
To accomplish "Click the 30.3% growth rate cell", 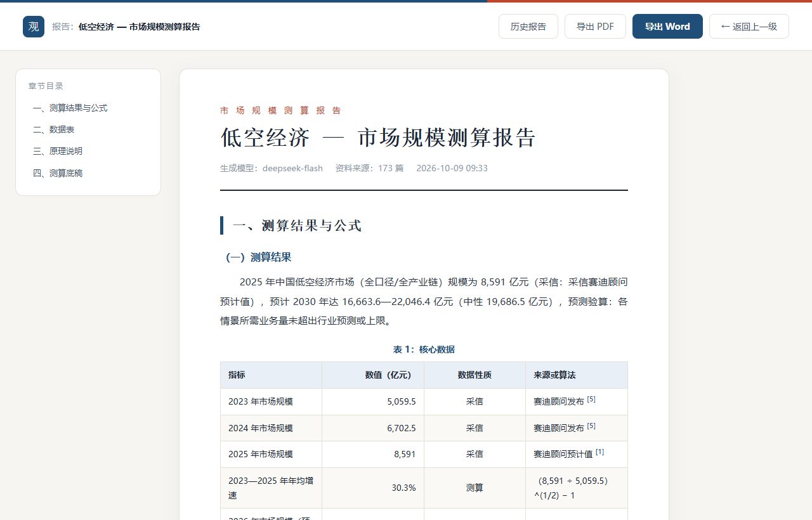I will click(x=373, y=488).
